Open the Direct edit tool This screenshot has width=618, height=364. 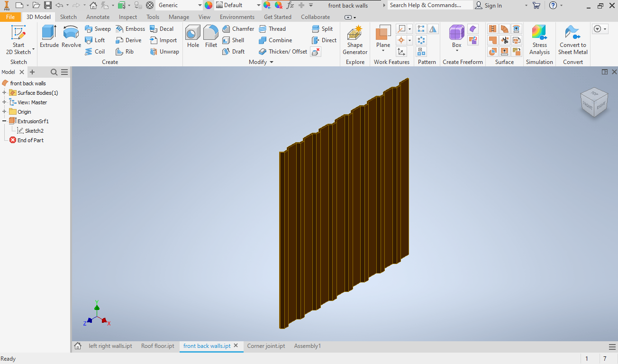[324, 40]
